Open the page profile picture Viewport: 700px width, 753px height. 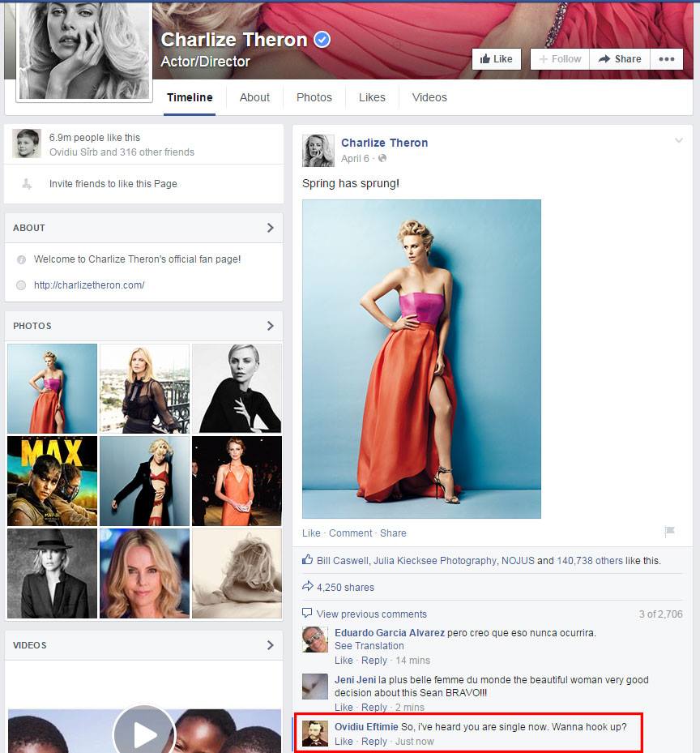[84, 50]
